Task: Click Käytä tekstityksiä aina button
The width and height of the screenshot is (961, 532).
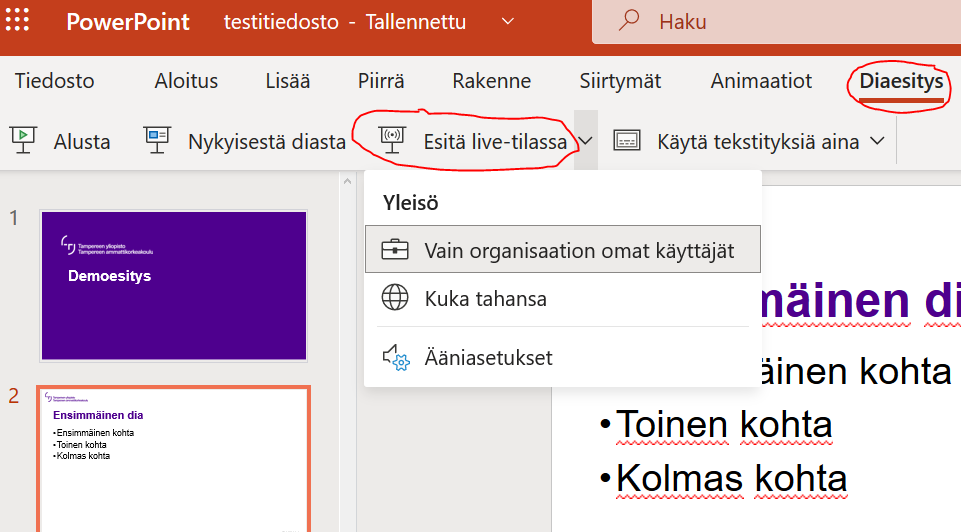Action: [x=737, y=142]
